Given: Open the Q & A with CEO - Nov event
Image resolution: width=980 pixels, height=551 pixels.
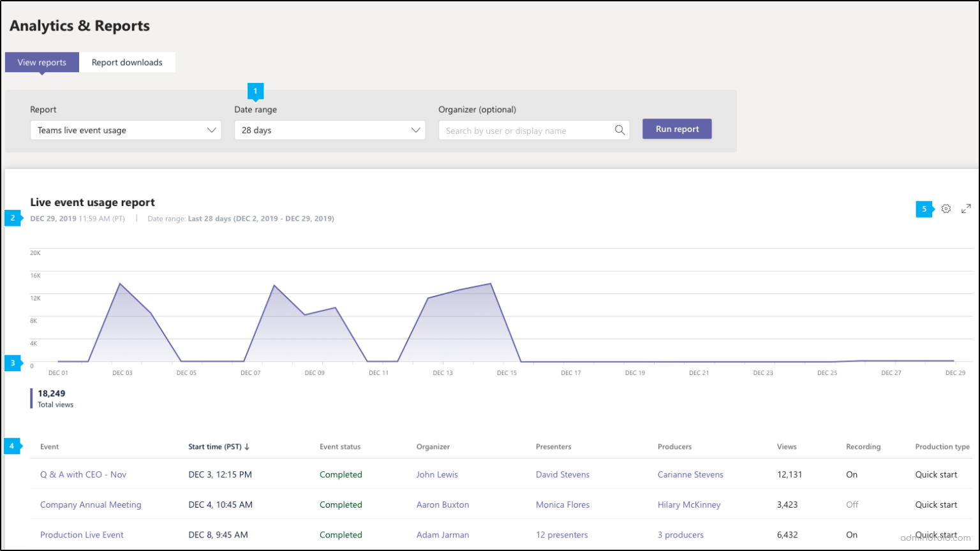Looking at the screenshot, I should (83, 474).
